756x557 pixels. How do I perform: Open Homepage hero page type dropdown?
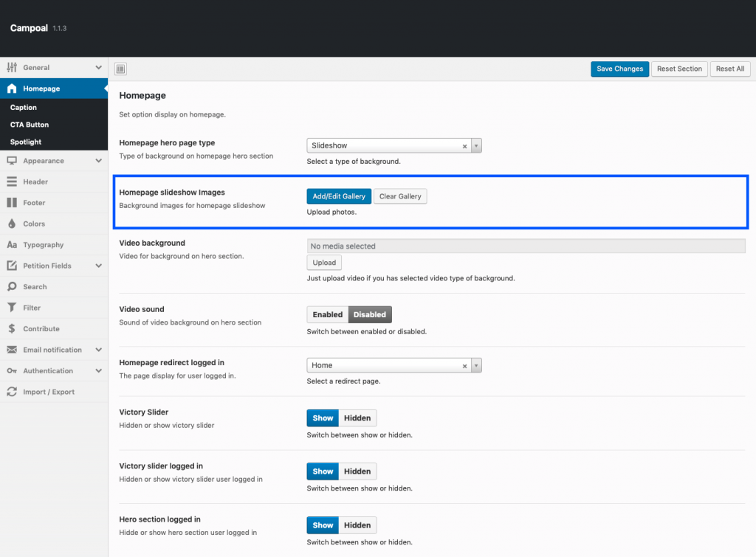(476, 146)
